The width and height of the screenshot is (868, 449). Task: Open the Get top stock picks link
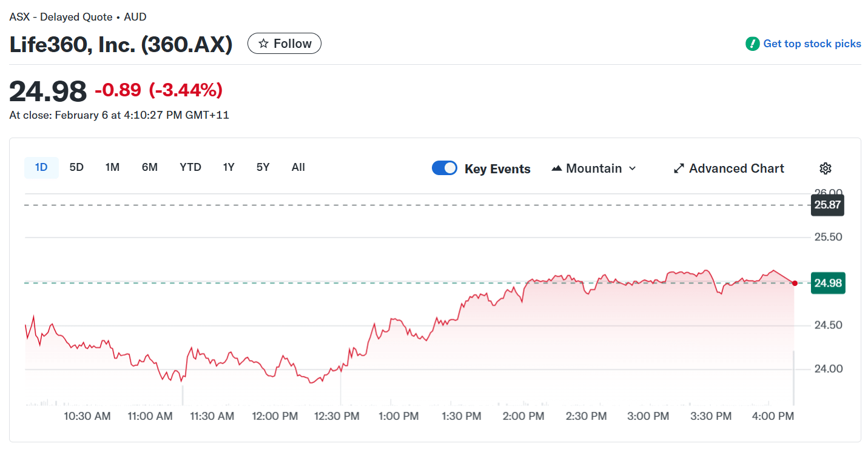coord(812,43)
